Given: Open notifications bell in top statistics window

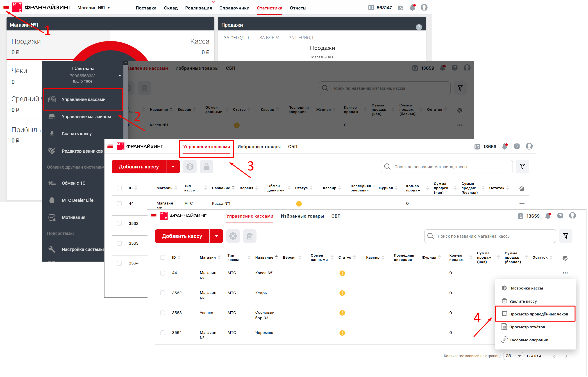Looking at the screenshot, I should 412,8.
